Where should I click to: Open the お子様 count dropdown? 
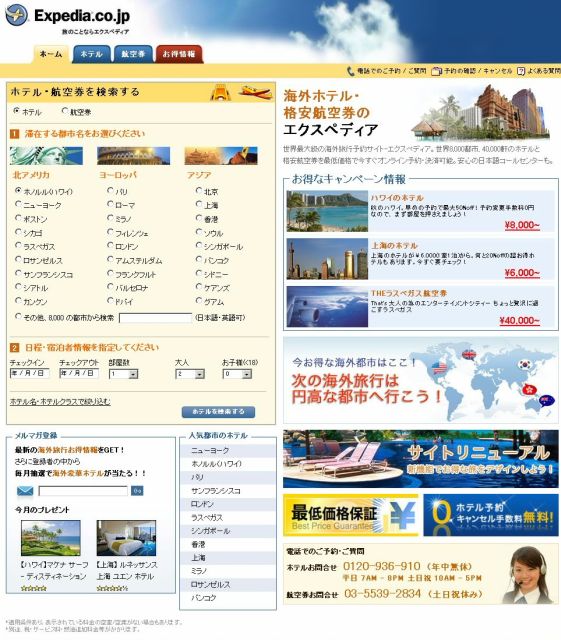click(237, 374)
